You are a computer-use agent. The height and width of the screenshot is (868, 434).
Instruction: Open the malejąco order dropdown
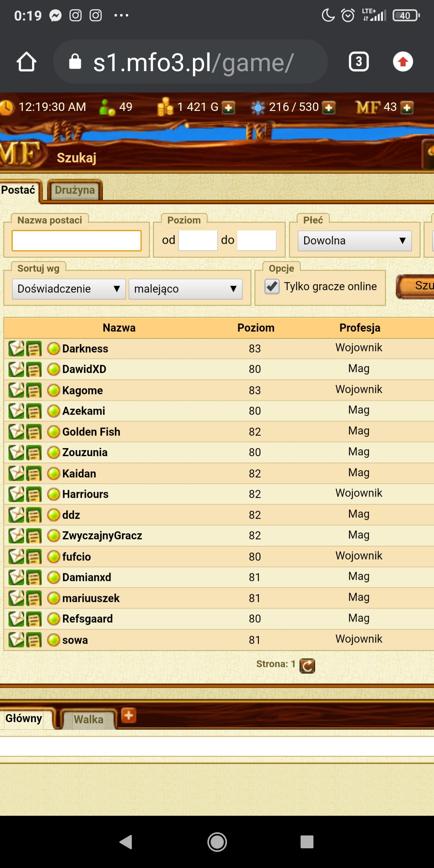tap(185, 289)
